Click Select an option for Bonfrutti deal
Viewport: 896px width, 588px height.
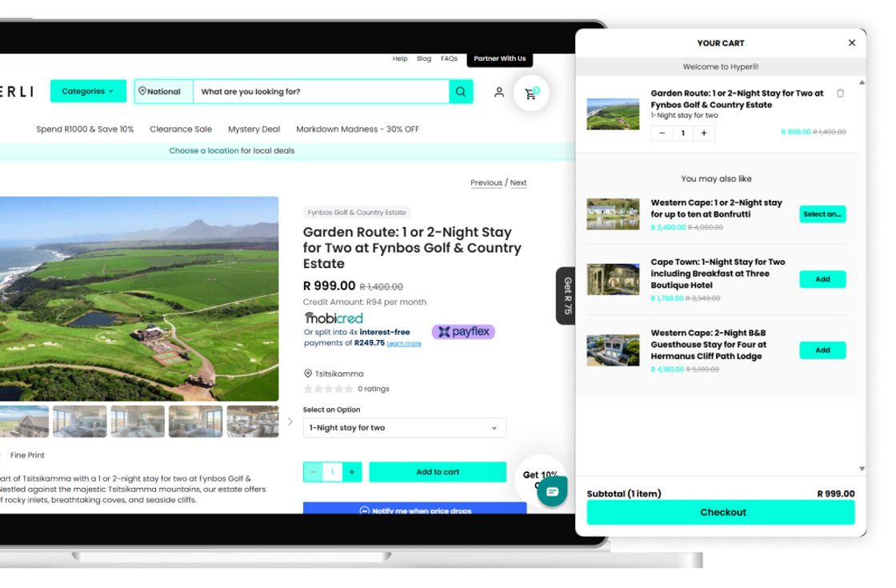823,214
